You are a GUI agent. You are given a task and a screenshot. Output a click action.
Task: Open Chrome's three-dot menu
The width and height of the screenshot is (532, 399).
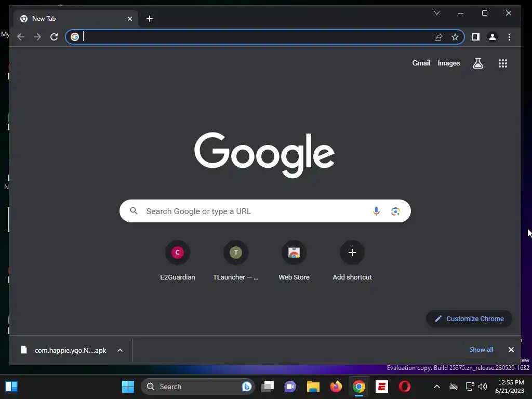point(509,37)
